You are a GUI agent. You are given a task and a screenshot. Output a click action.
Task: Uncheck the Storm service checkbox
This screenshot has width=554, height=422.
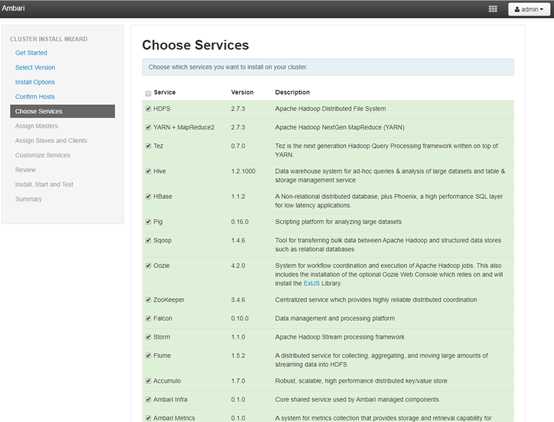tap(148, 337)
